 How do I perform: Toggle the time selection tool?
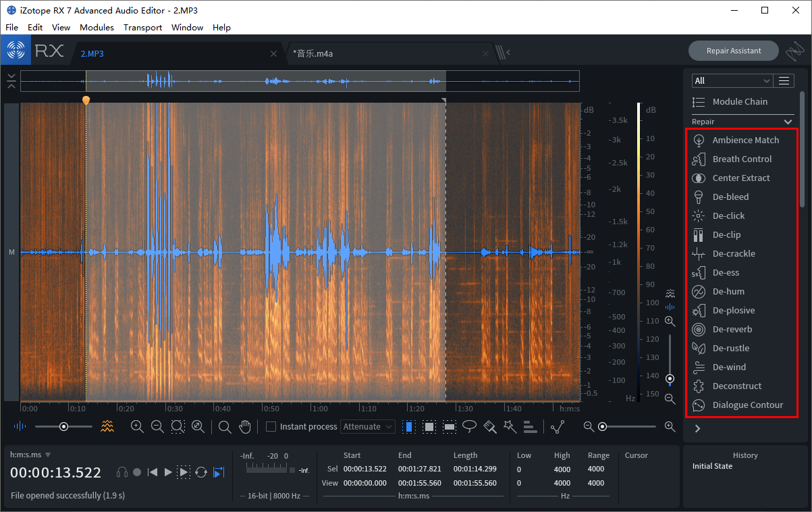coord(409,426)
